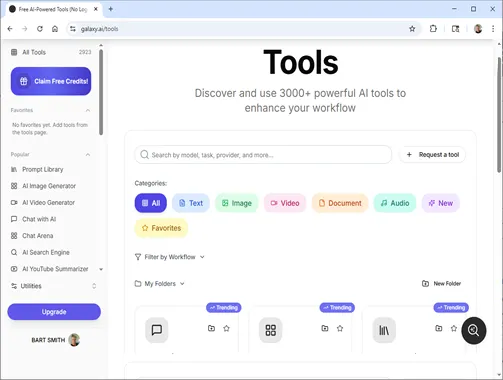This screenshot has height=380, width=503.
Task: Click the main page scrollbar thumb
Action: 499,114
